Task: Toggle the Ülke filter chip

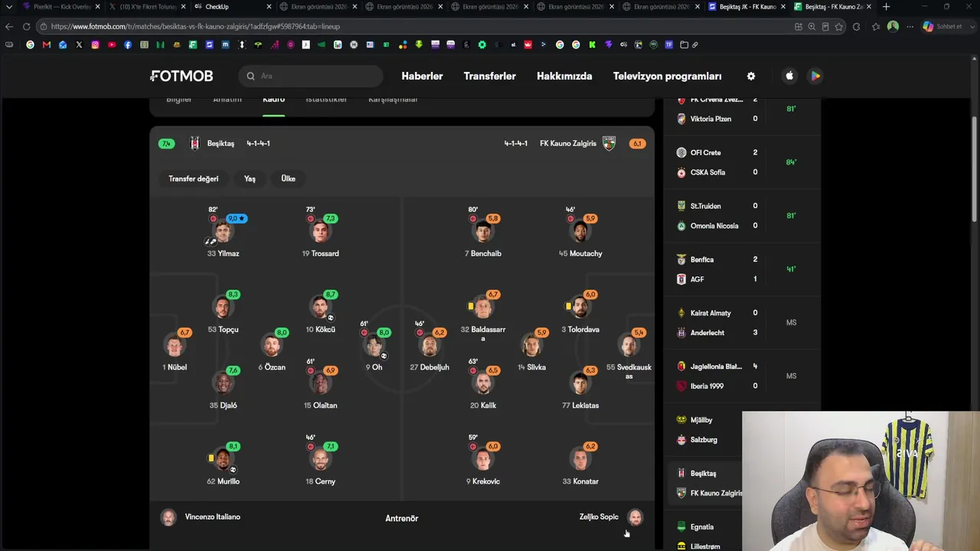Action: click(x=288, y=178)
